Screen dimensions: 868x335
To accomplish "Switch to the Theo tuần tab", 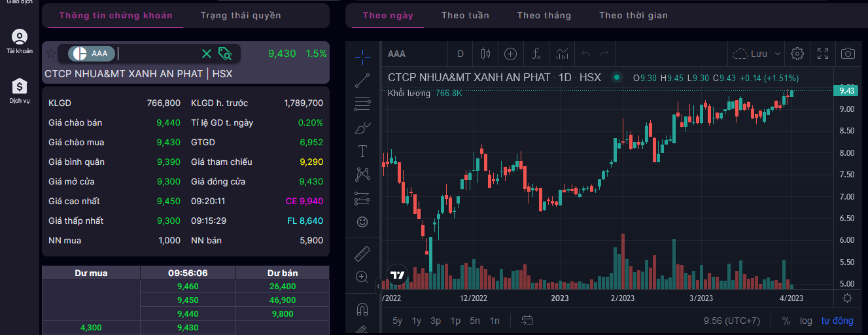I will [x=465, y=15].
